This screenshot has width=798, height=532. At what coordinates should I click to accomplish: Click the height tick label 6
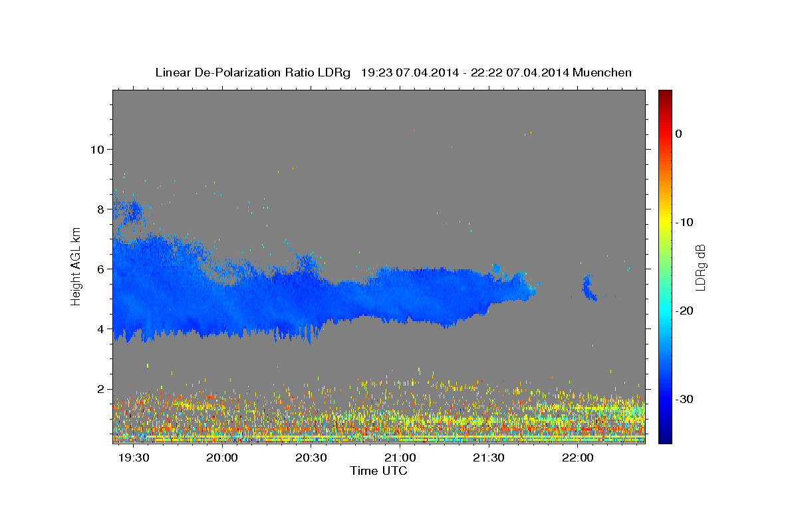pos(101,269)
